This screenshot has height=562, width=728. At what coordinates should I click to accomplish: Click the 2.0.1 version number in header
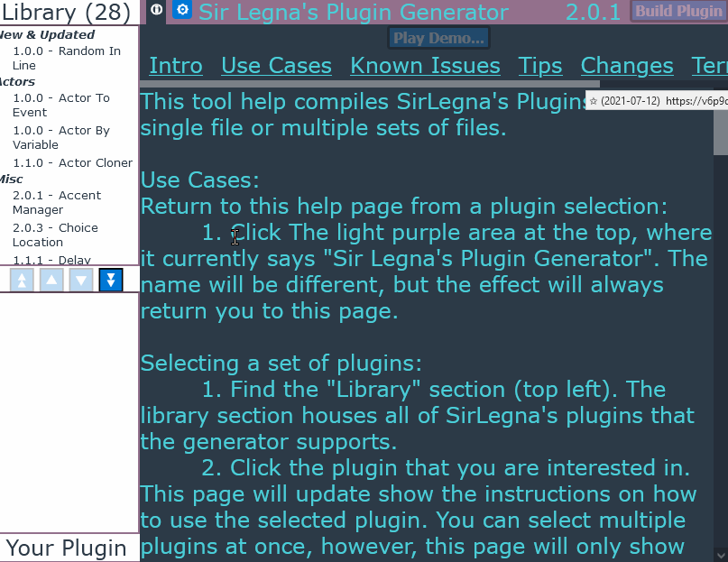point(593,12)
